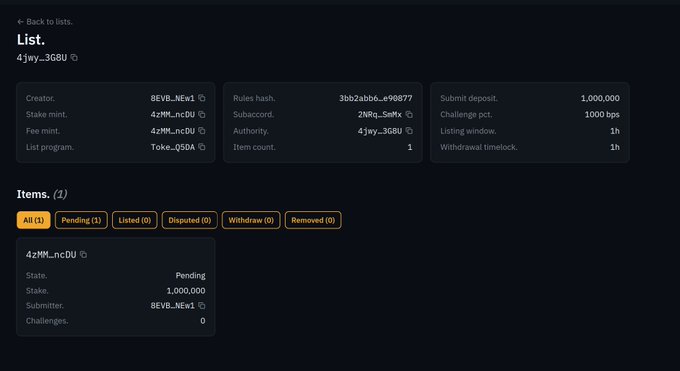Copy the list address 4jwy…3G8U under the title
Screen dimensions: 680x371
(74, 57)
